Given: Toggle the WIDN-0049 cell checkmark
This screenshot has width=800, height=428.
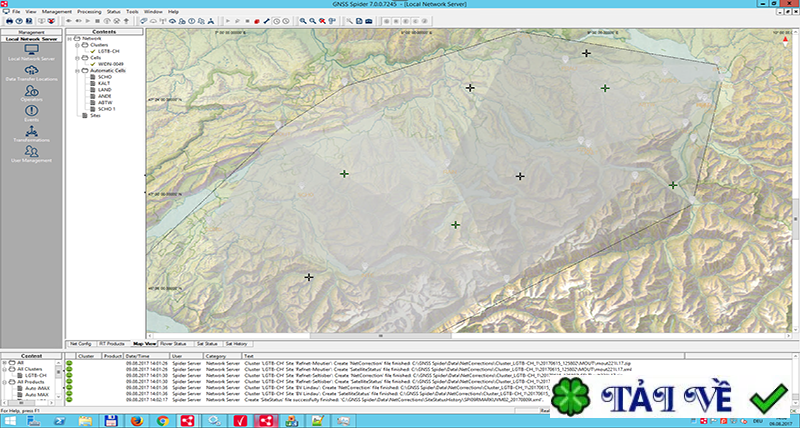Looking at the screenshot, I should pyautogui.click(x=92, y=64).
